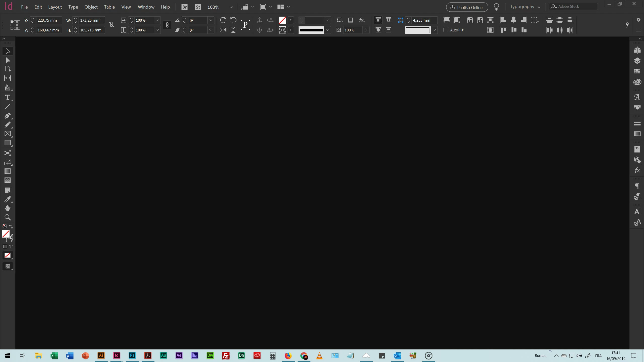Image resolution: width=644 pixels, height=362 pixels.
Task: Select the Type tool
Action: 8,98
